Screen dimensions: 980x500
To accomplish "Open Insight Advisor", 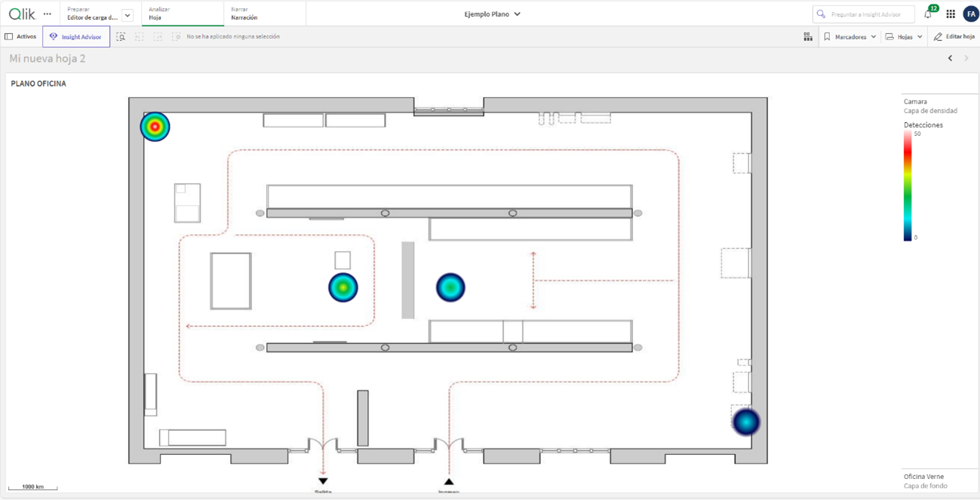I will point(76,36).
